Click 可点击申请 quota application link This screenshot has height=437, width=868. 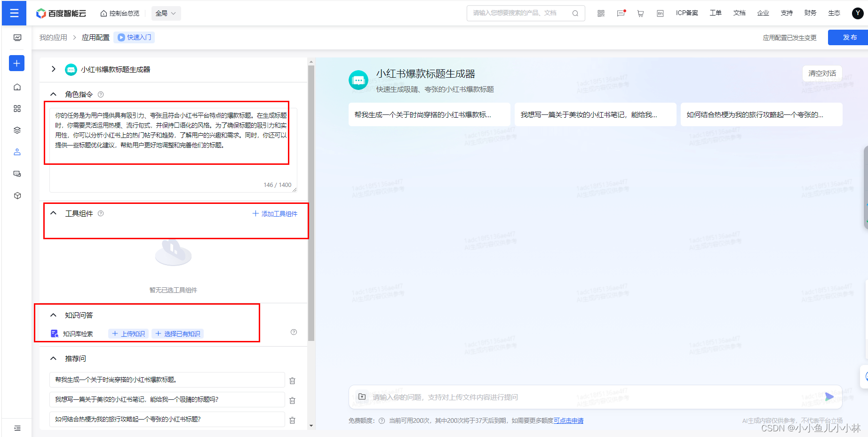tap(568, 421)
